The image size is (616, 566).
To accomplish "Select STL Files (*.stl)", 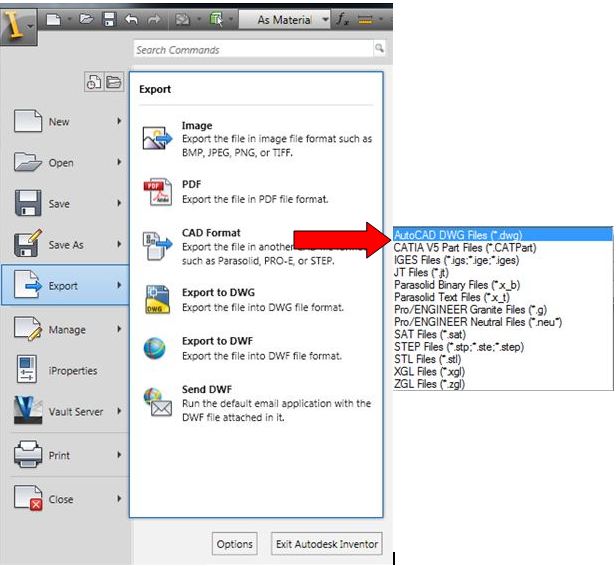I will [503, 359].
